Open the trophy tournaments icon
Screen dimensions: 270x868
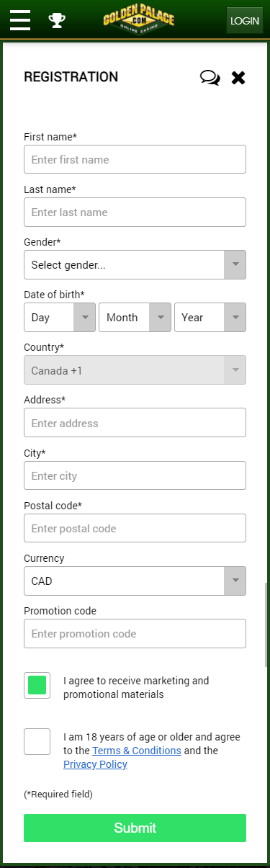(x=56, y=20)
